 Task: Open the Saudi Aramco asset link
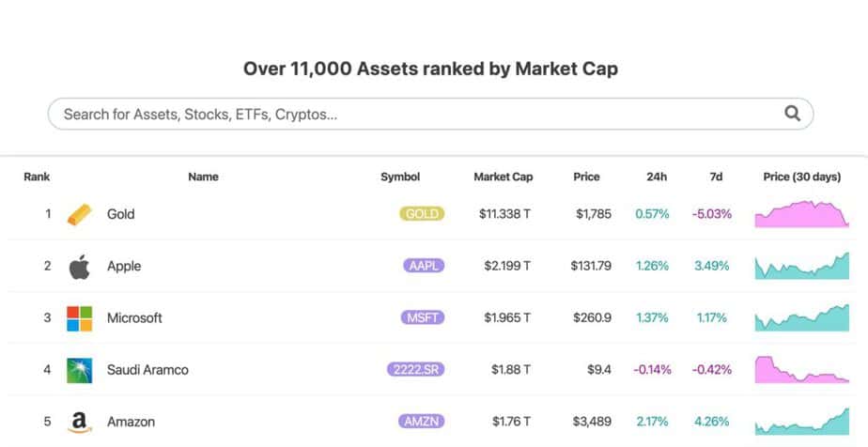click(x=147, y=370)
